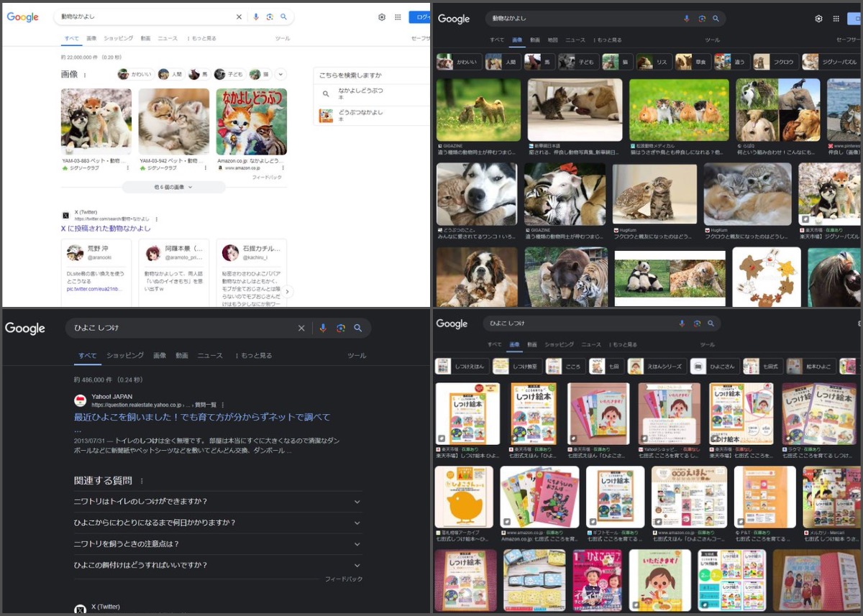Expand the 他 6 個の画像 button
Screen dimensions: 863x616
coord(173,187)
